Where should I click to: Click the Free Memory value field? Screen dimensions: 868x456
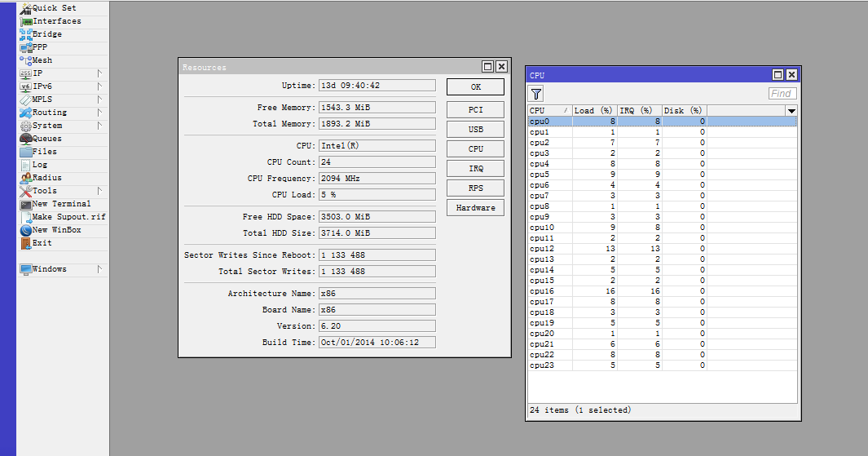pos(377,108)
